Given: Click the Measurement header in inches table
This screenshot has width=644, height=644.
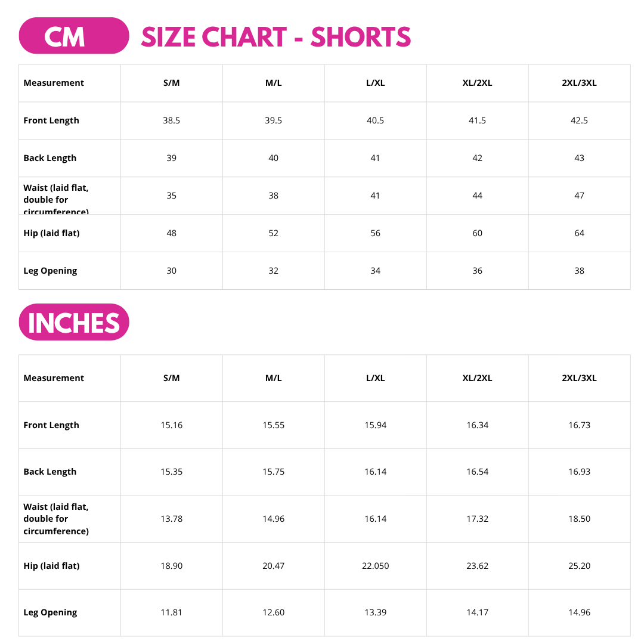Looking at the screenshot, I should tap(54, 378).
